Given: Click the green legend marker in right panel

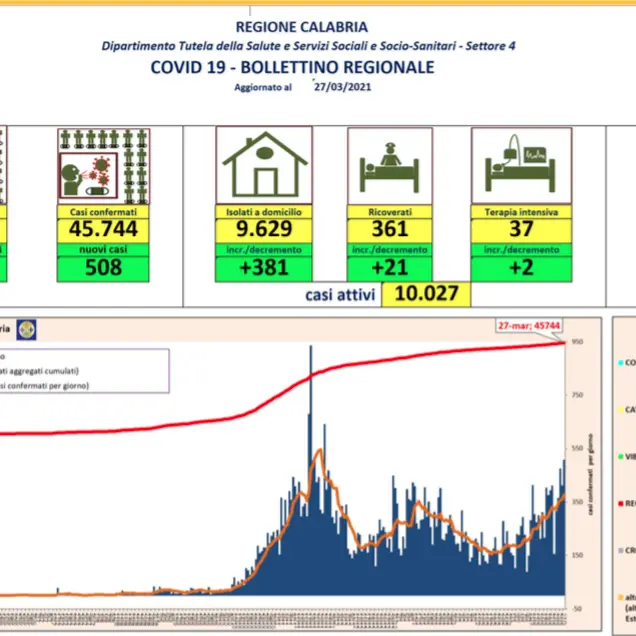Looking at the screenshot, I should [620, 457].
